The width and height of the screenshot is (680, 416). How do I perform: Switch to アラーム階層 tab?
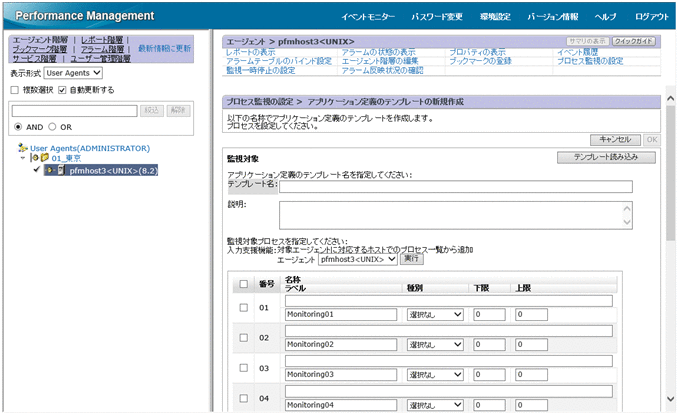tap(102, 49)
